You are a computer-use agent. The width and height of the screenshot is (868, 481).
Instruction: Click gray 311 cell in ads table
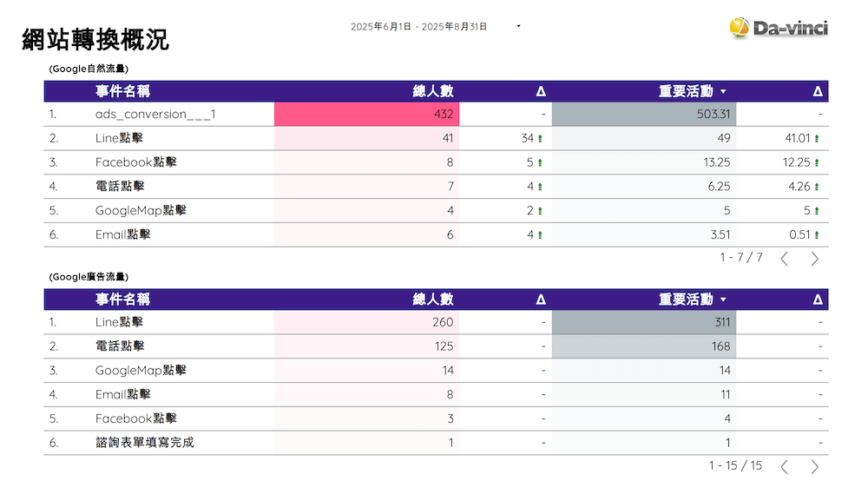pos(643,322)
